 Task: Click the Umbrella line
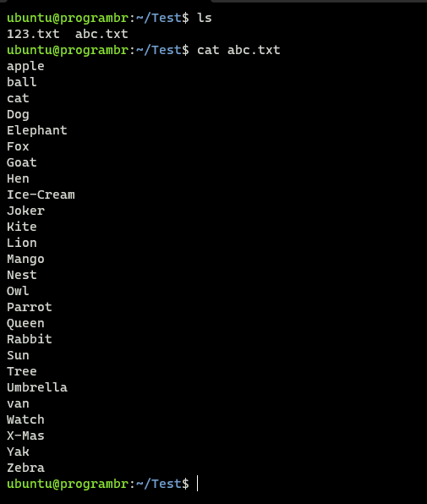37,387
